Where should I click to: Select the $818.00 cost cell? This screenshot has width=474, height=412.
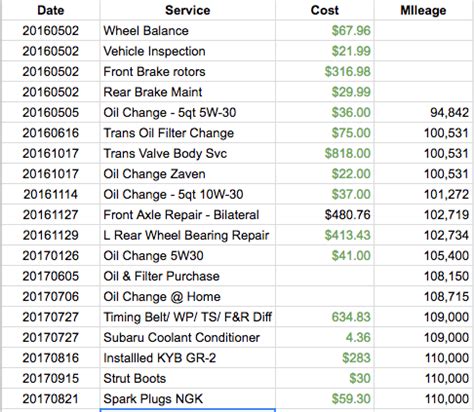tap(325, 153)
